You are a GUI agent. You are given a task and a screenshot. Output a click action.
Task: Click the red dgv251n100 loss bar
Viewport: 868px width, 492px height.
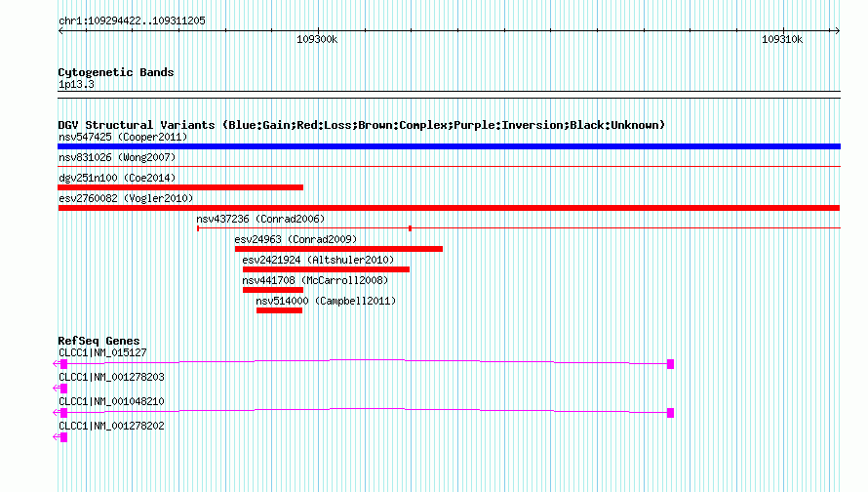pos(180,187)
